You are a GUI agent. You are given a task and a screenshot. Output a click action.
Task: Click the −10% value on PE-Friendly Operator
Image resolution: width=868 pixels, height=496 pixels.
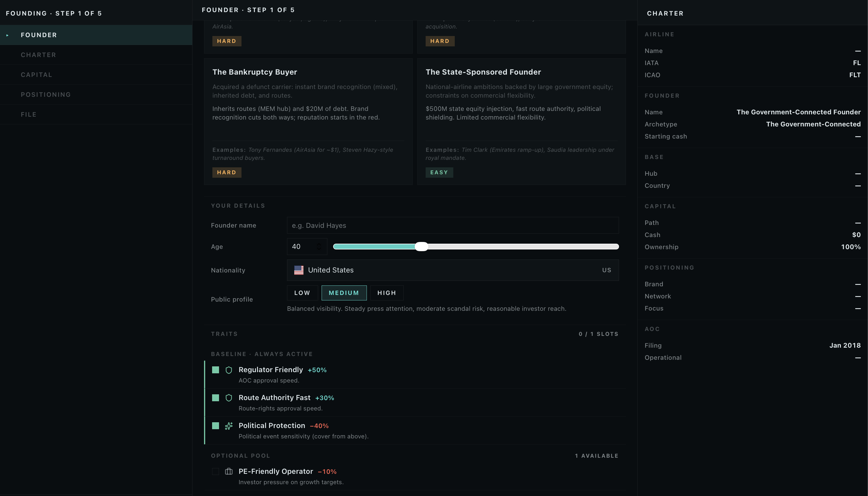pos(327,472)
